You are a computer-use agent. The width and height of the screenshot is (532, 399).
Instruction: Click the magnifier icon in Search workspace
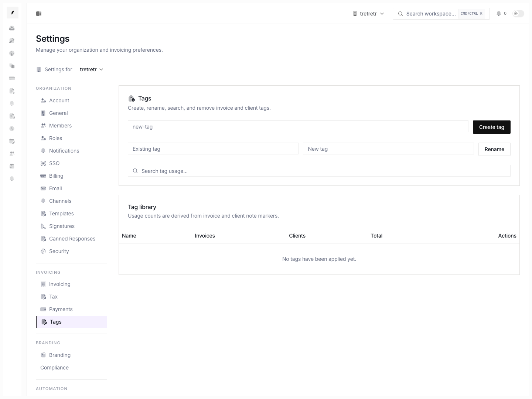[x=400, y=14]
